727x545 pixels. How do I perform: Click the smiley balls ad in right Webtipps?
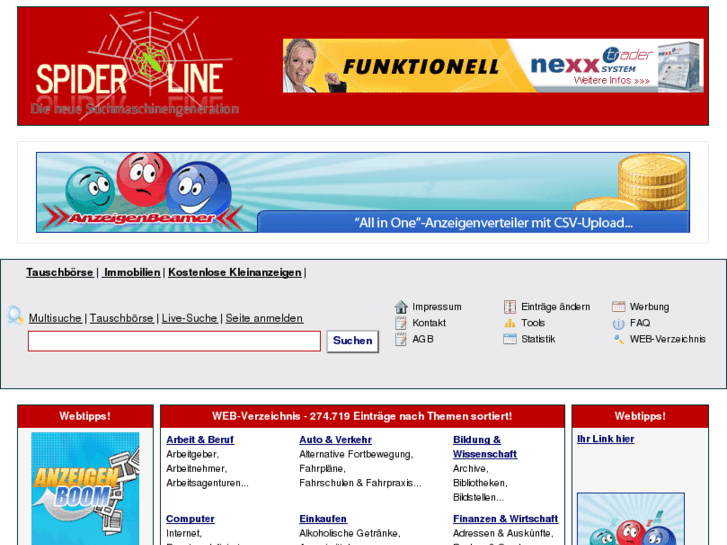(631, 519)
